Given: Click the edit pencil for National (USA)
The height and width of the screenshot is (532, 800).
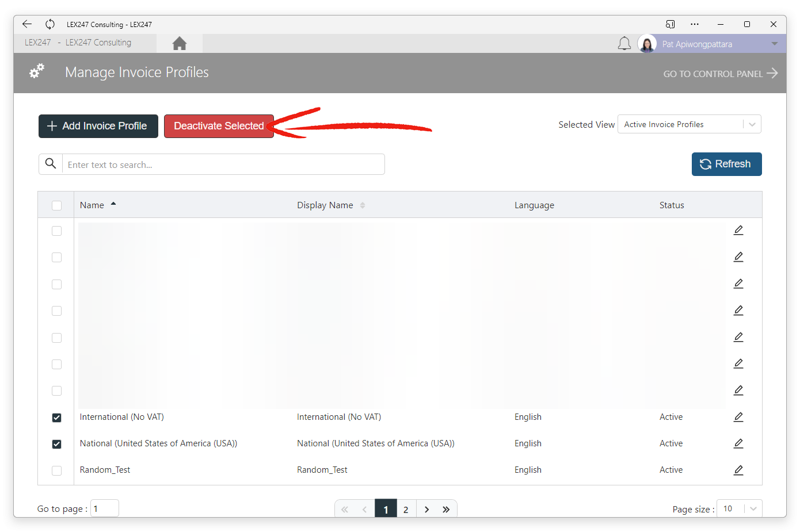Looking at the screenshot, I should (x=738, y=443).
